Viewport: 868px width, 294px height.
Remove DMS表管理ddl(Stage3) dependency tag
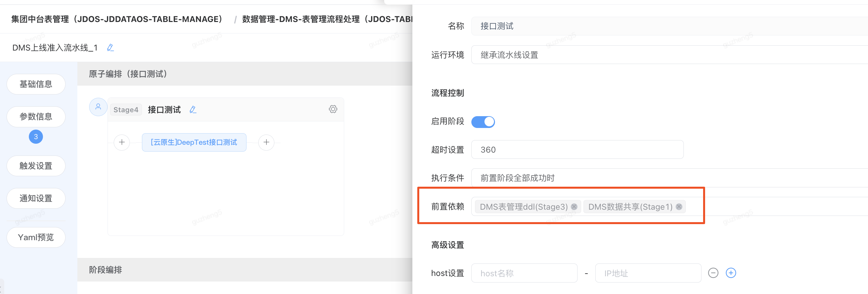[x=574, y=207]
